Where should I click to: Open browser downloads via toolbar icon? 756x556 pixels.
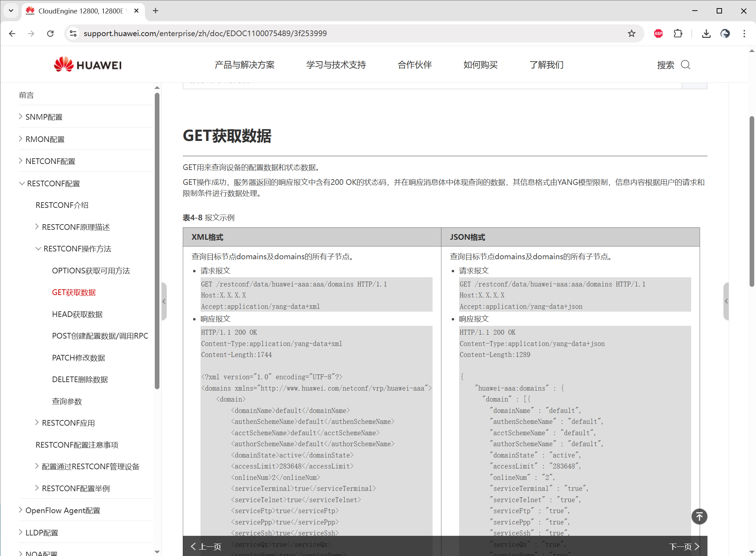coord(706,33)
